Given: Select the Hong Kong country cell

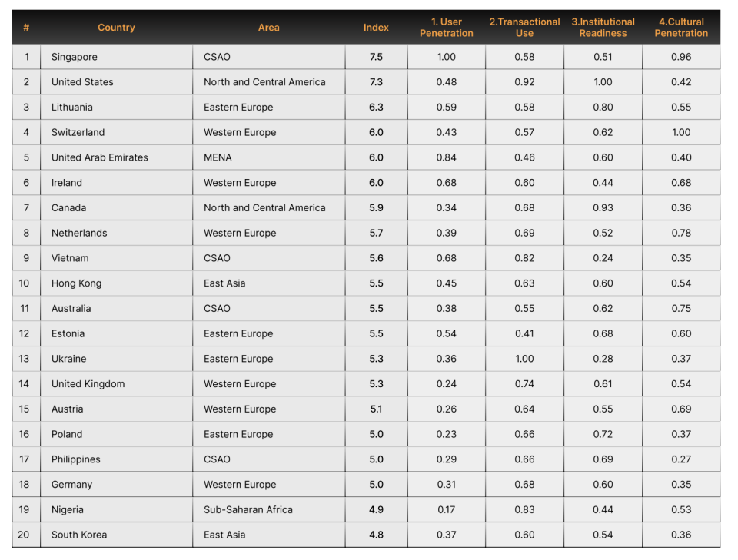Looking at the screenshot, I should point(76,283).
